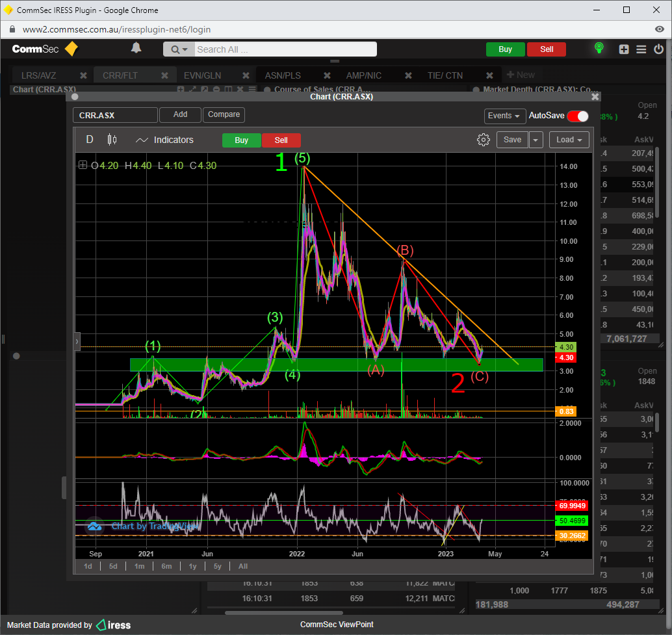Click the chart toolbar green Buy button

pos(241,140)
